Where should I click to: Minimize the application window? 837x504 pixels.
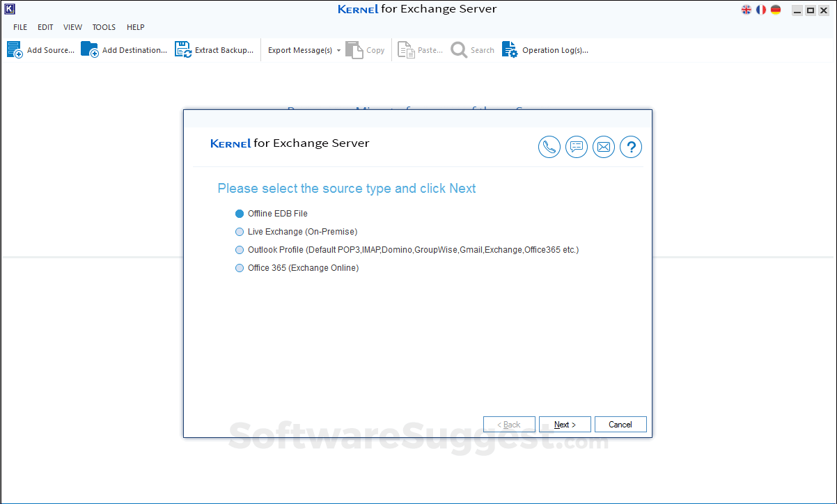797,10
